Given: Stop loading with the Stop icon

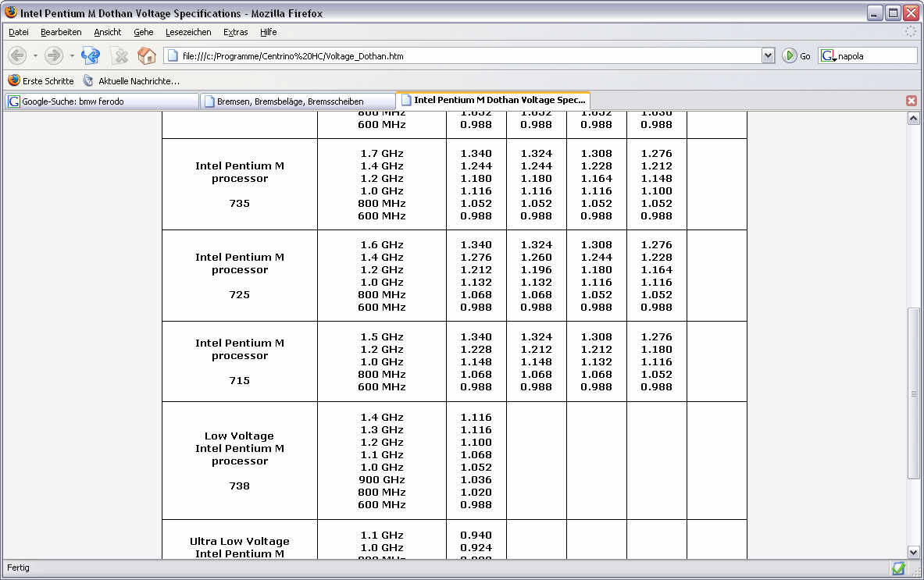Looking at the screenshot, I should tap(120, 56).
